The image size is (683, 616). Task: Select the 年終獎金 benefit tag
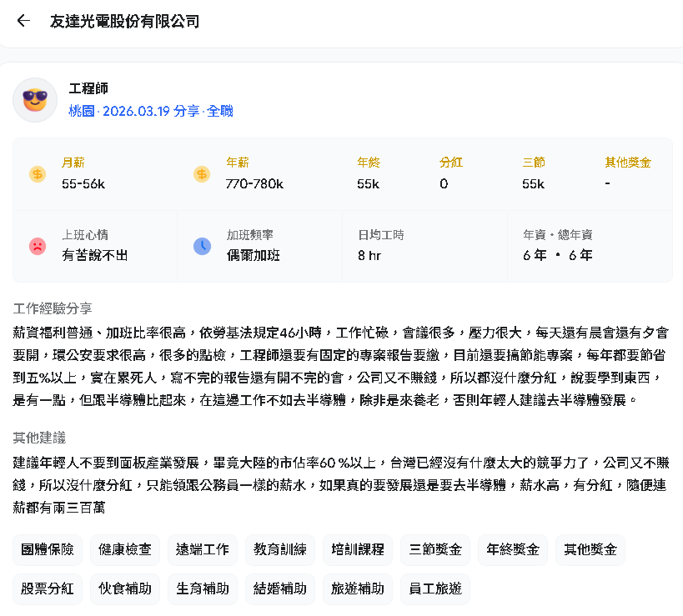[x=513, y=550]
